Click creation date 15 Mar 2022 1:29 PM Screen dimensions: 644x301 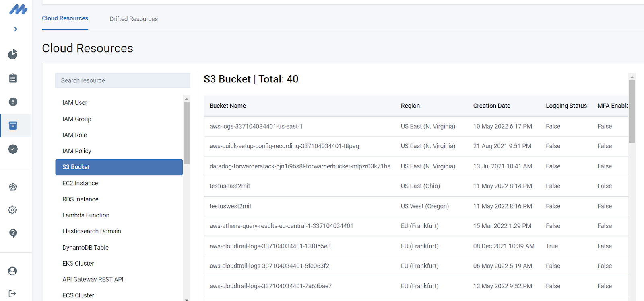tap(502, 226)
